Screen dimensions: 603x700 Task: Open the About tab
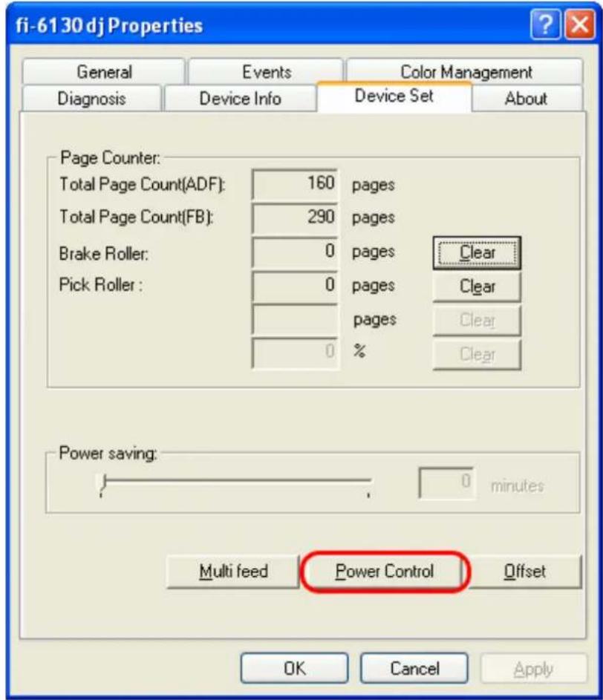pos(527,98)
